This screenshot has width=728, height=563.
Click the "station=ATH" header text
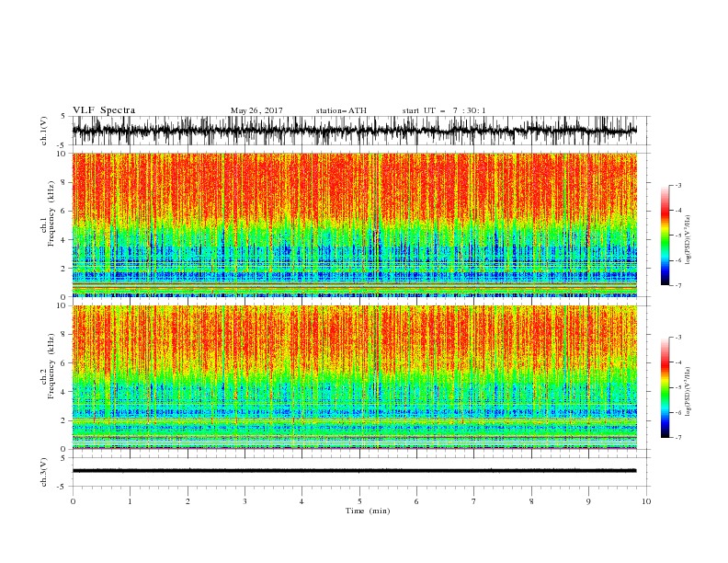pos(341,110)
